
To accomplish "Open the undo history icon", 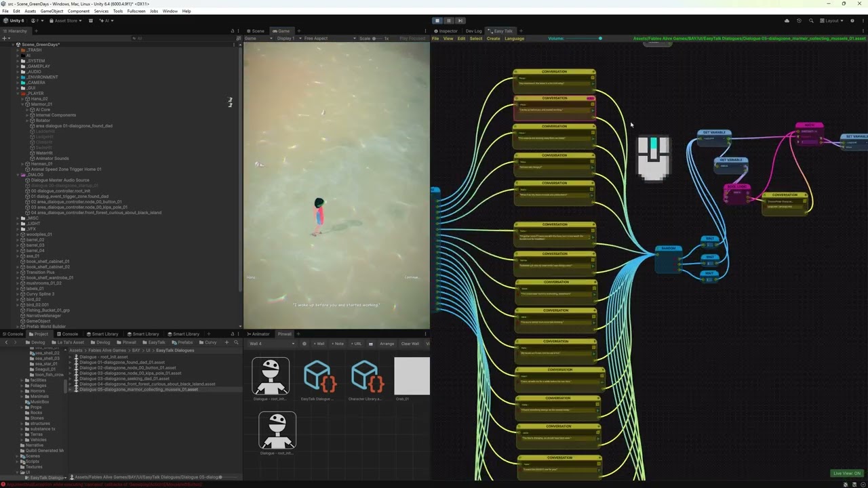I will coord(799,21).
